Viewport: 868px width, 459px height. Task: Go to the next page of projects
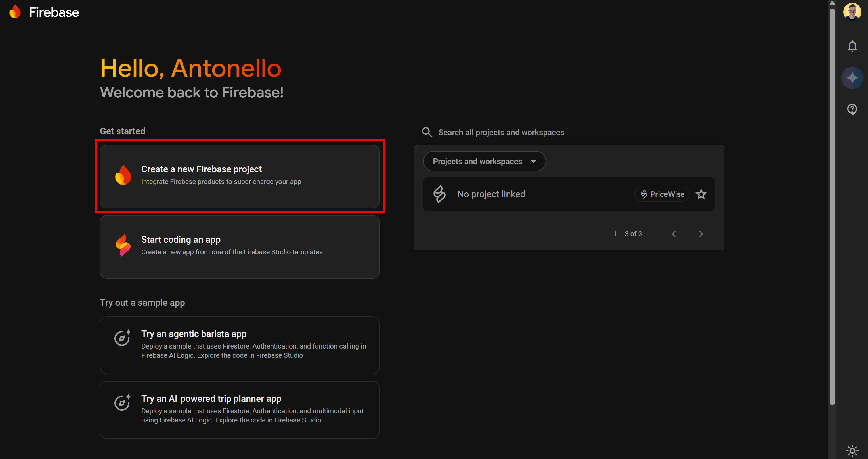701,234
